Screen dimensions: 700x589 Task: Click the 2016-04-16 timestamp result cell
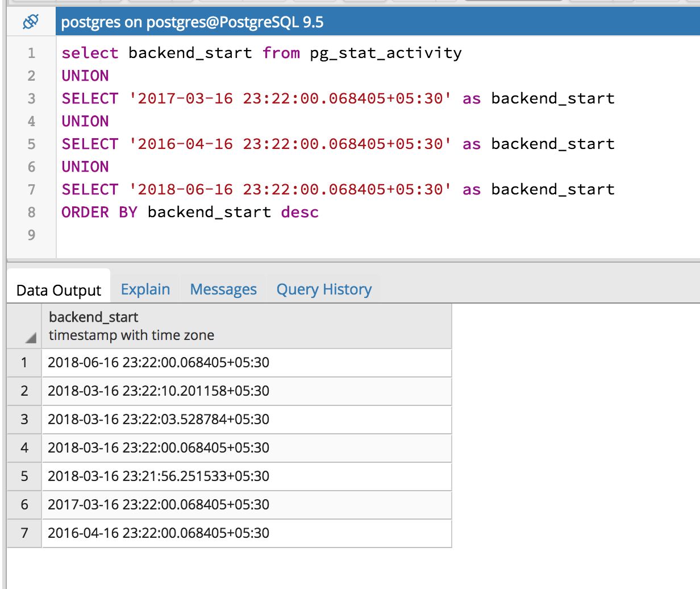click(x=159, y=533)
